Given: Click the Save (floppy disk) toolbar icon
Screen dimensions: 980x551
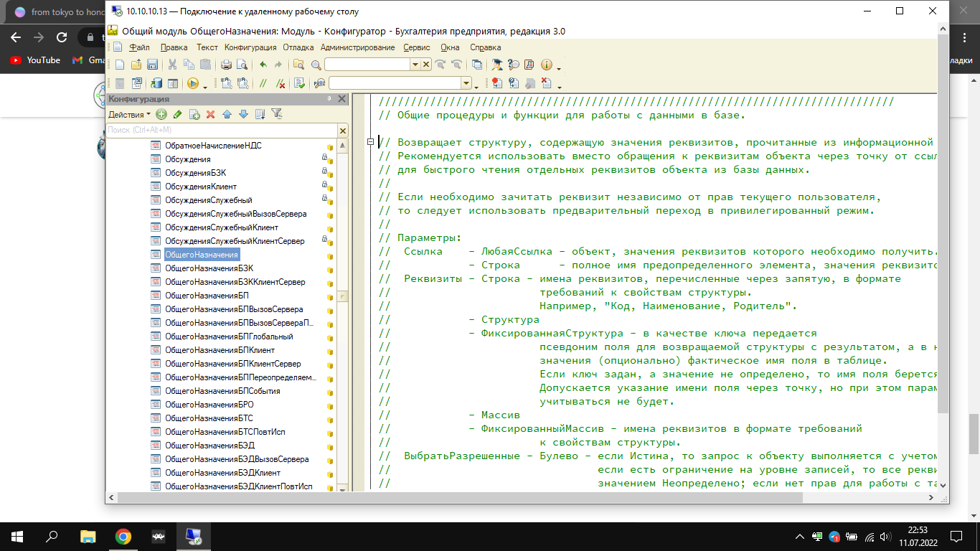Looking at the screenshot, I should coord(152,65).
